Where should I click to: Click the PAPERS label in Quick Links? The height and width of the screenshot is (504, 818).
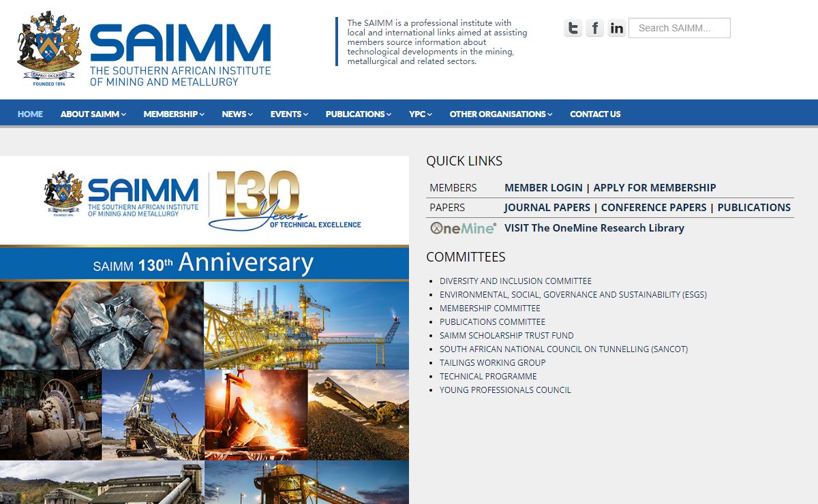pos(447,207)
